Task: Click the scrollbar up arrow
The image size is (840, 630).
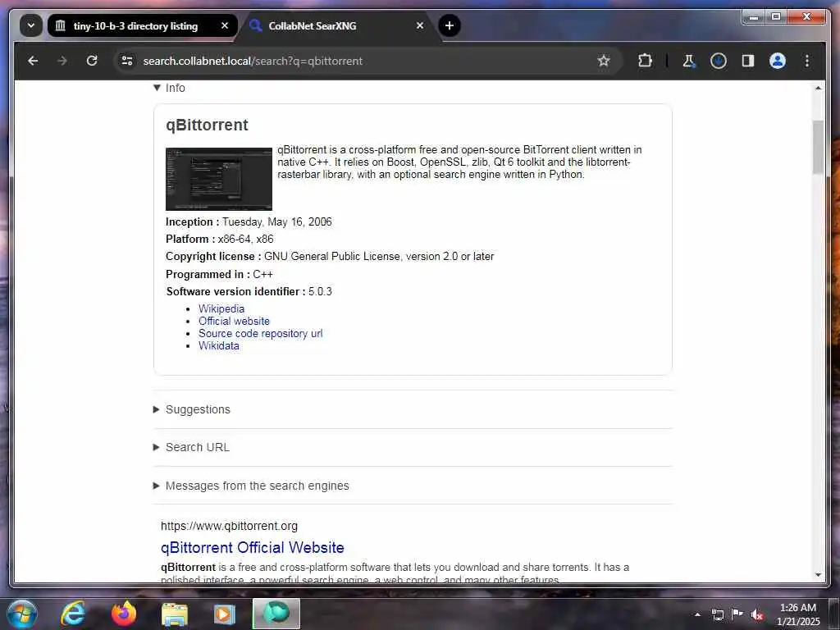Action: [818, 88]
